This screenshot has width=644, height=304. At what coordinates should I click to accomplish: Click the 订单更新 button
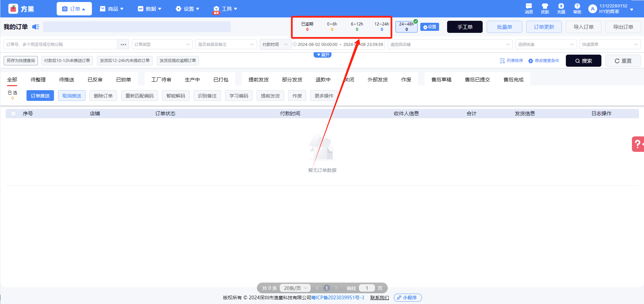tap(544, 27)
